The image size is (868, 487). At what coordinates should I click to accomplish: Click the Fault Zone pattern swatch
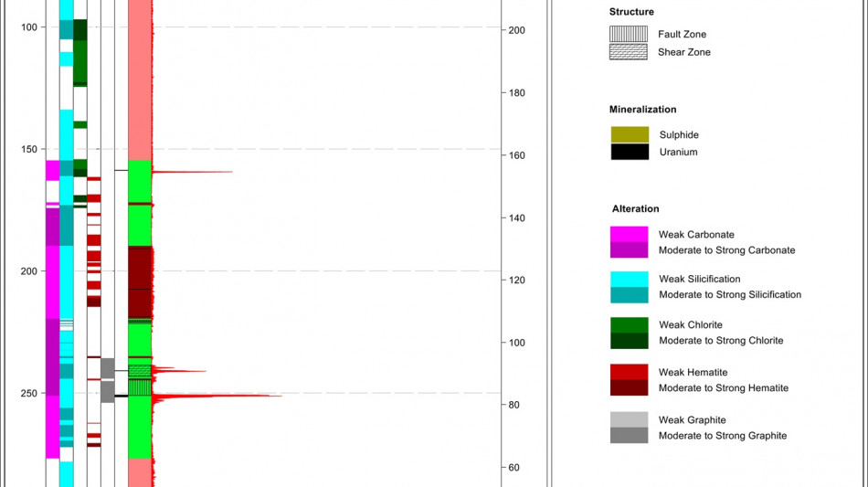[629, 35]
